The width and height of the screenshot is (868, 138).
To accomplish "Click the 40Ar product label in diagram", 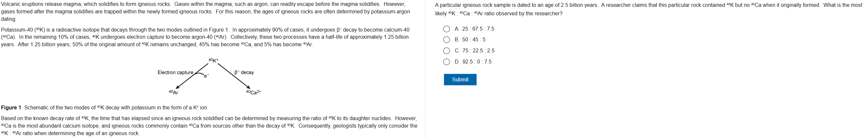I will [x=173, y=92].
